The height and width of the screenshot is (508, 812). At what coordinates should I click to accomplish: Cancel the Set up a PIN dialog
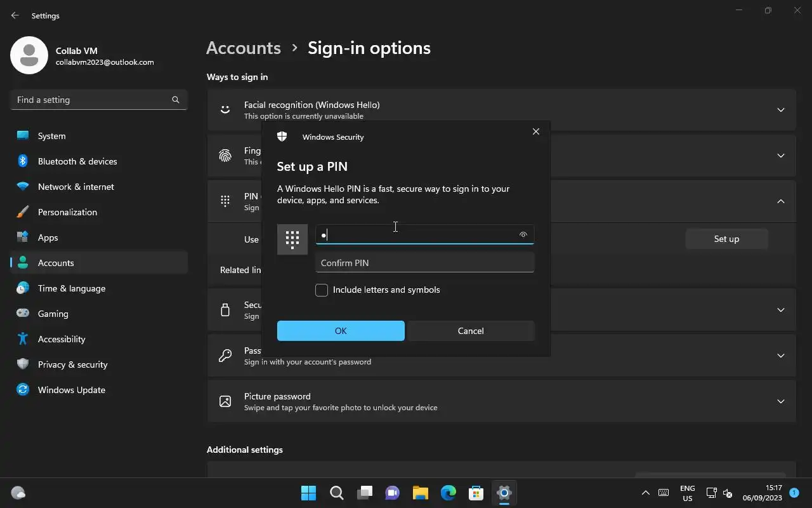(471, 331)
